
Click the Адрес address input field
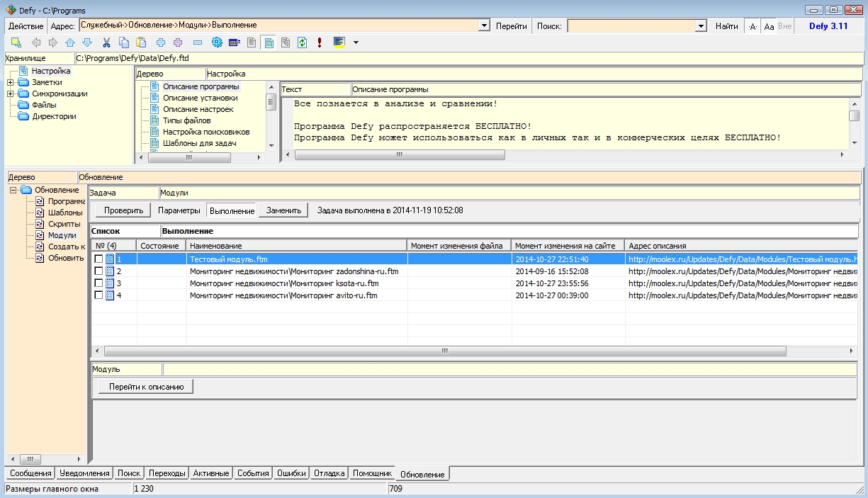(279, 26)
